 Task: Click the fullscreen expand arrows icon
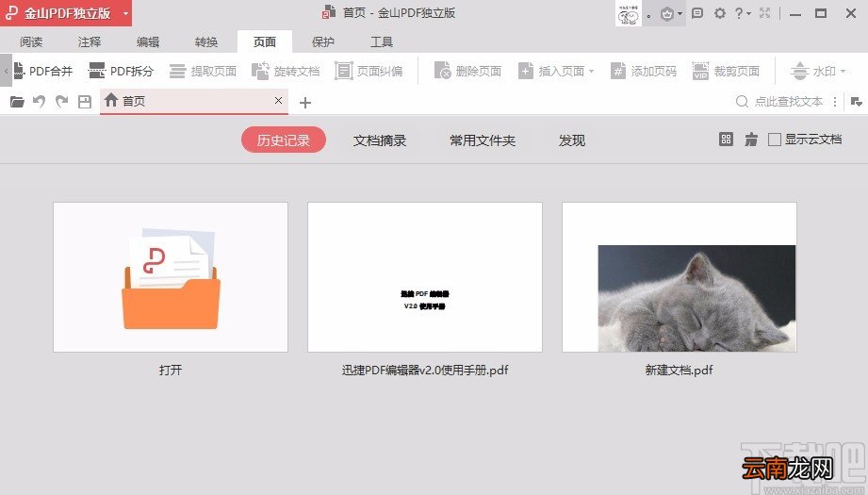pyautogui.click(x=765, y=13)
